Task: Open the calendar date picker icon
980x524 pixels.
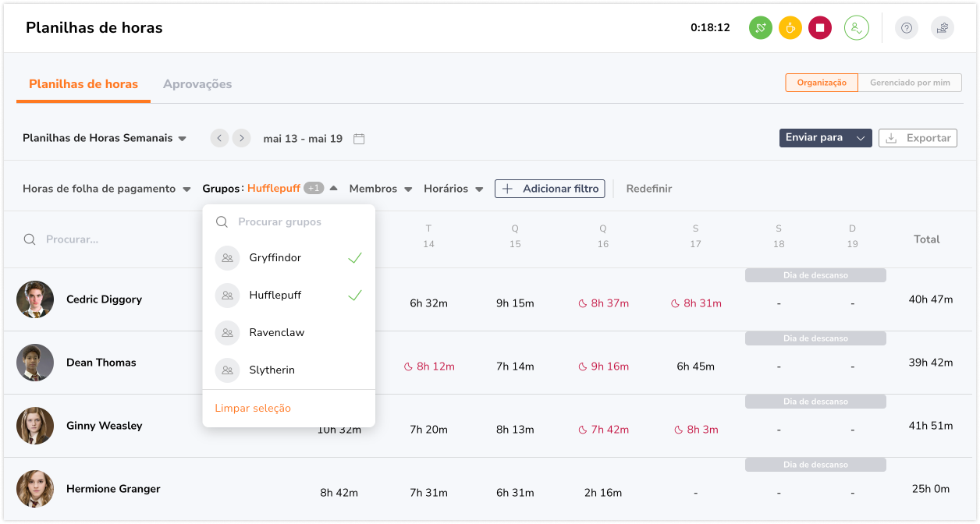Action: 359,139
